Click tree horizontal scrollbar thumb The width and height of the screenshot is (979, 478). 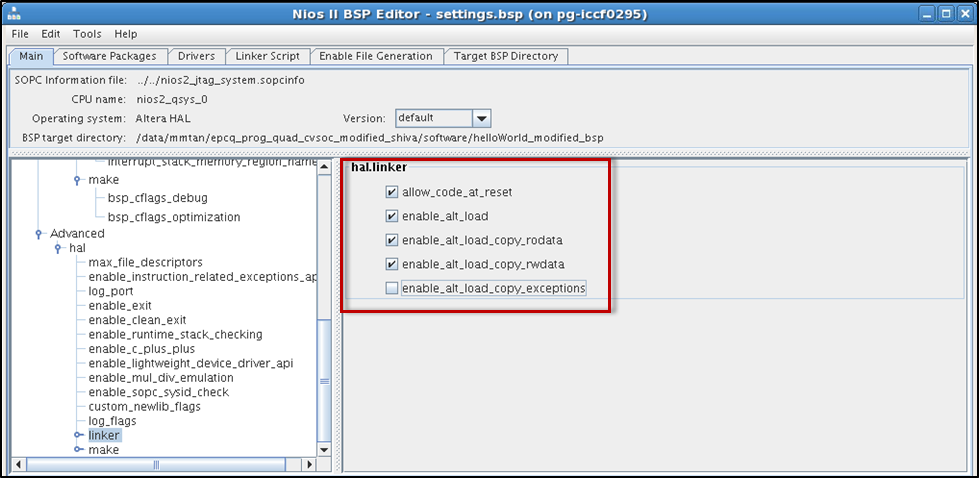pos(155,465)
